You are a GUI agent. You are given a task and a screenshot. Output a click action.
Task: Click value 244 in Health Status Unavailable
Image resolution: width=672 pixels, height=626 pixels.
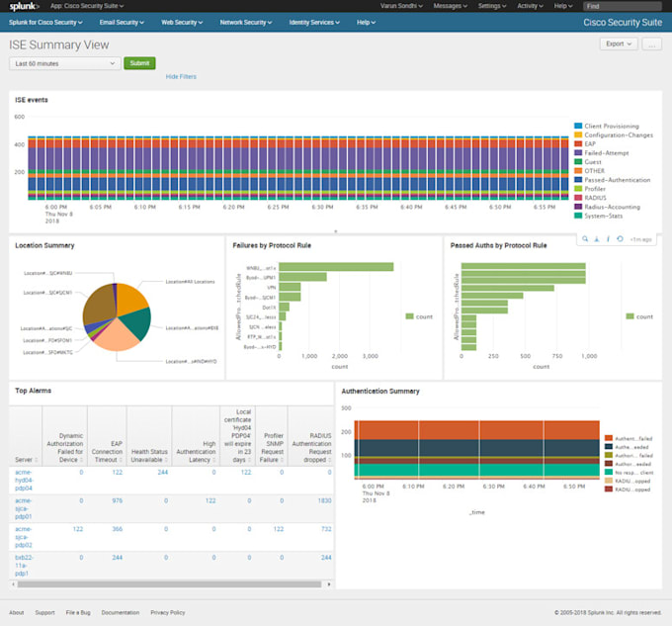click(163, 472)
